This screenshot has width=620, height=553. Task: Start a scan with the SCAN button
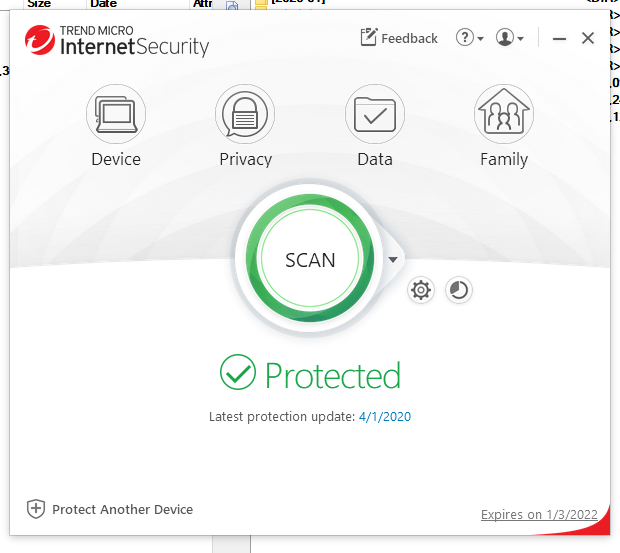point(310,260)
